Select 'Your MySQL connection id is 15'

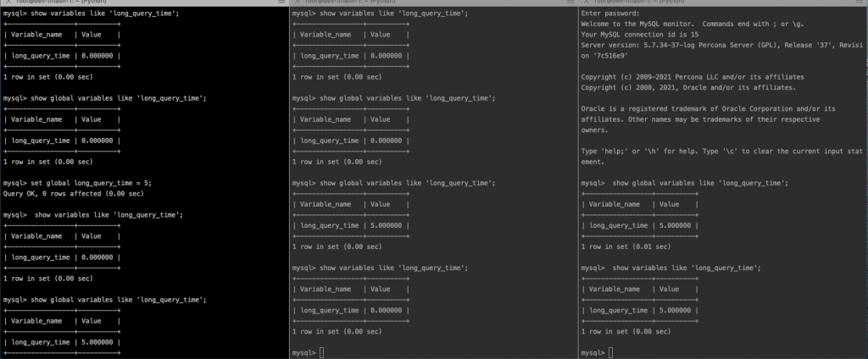tap(639, 35)
